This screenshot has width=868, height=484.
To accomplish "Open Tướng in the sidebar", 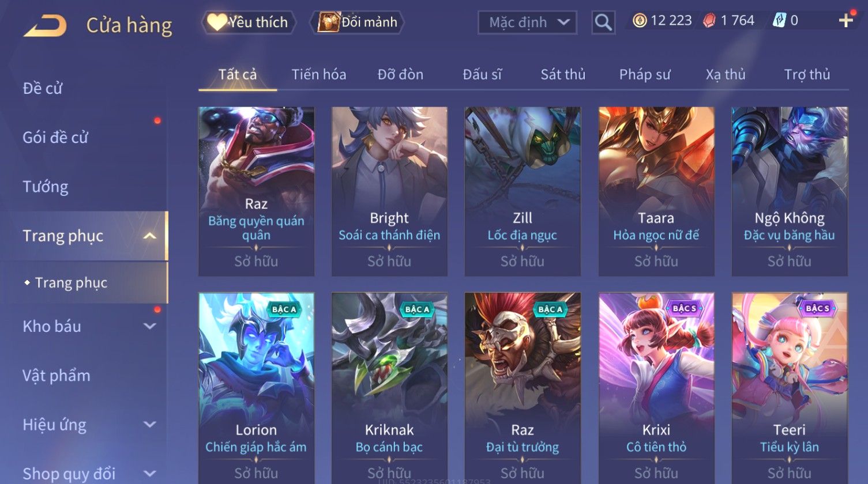I will 46,187.
